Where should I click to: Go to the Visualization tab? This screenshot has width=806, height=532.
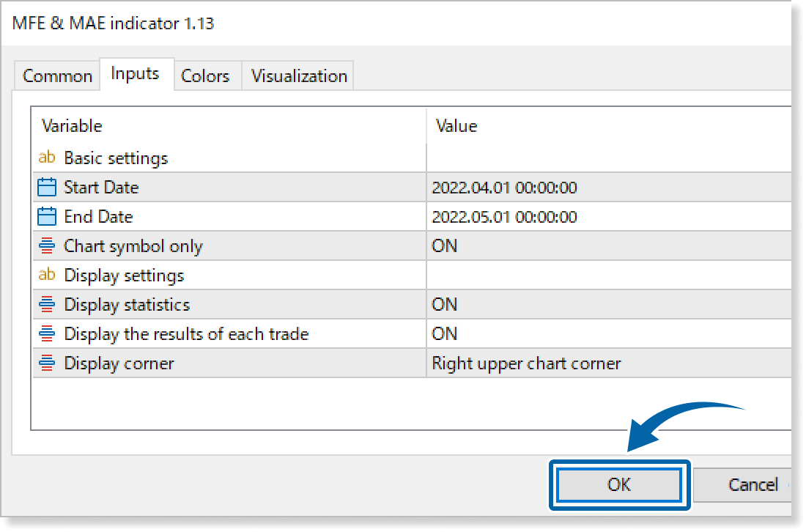(x=299, y=76)
